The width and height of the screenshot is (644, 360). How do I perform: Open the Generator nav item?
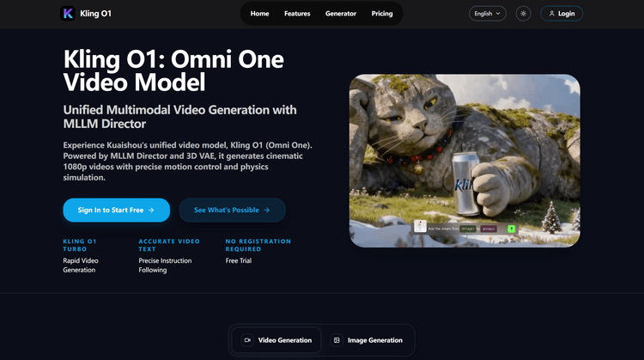341,14
